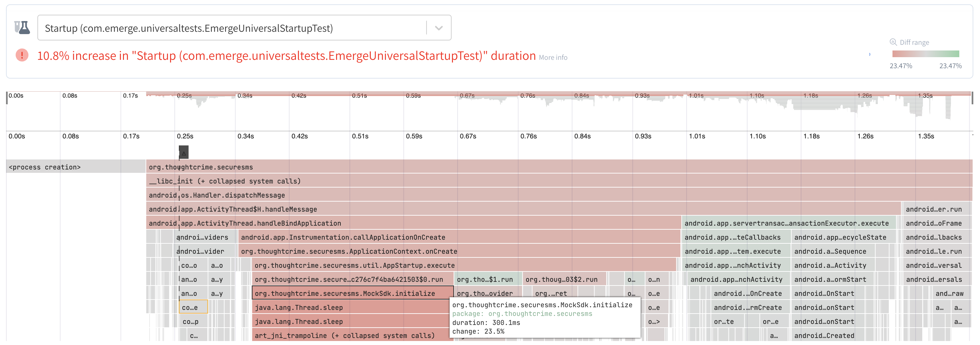Click the Handler.dispatchMessage frame

tap(533, 195)
